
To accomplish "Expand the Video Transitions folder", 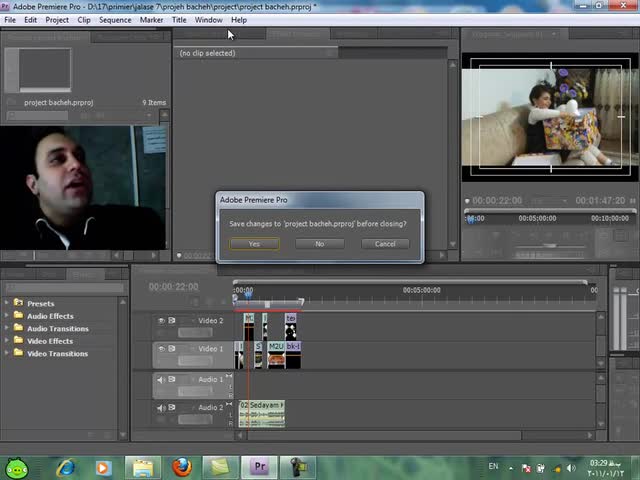I will click(7, 353).
